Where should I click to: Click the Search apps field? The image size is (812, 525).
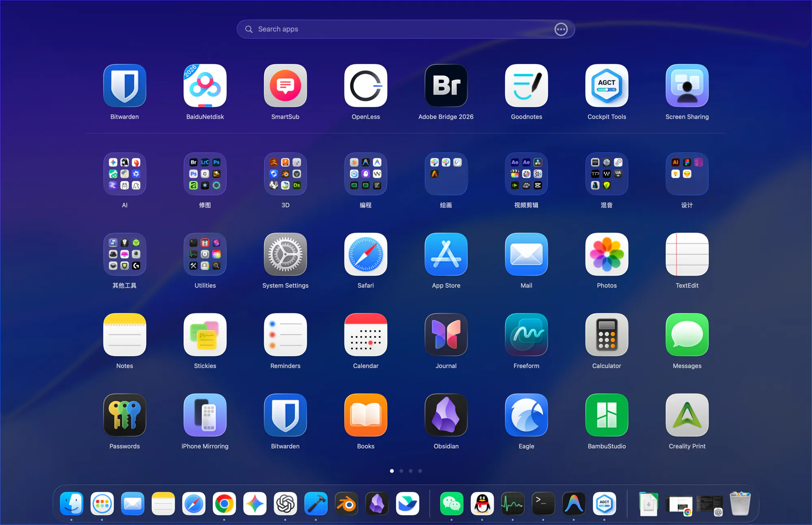pyautogui.click(x=406, y=29)
